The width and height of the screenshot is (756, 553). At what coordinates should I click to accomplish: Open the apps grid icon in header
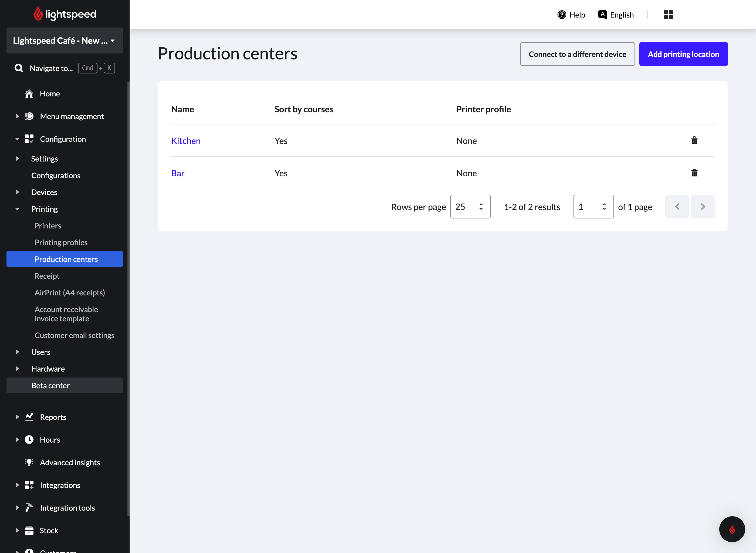pos(668,15)
